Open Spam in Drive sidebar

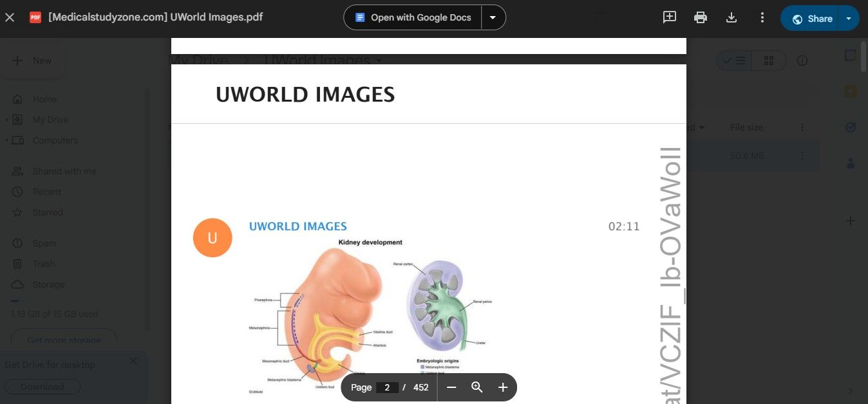click(44, 243)
